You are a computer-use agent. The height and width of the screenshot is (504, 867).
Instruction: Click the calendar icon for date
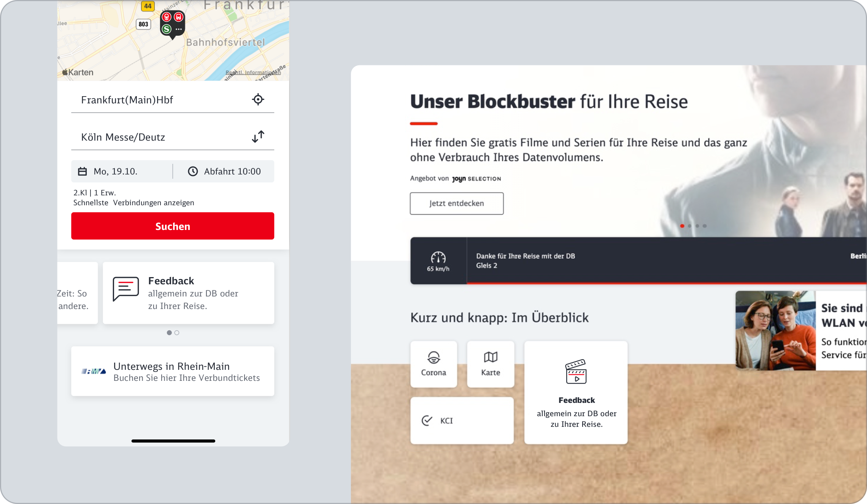click(x=83, y=171)
